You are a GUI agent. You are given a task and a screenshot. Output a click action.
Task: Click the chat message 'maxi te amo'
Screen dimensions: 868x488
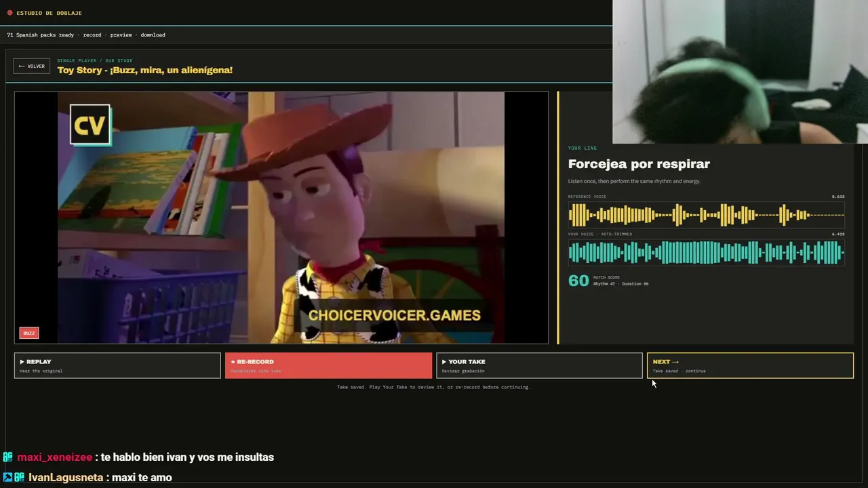[x=142, y=478]
